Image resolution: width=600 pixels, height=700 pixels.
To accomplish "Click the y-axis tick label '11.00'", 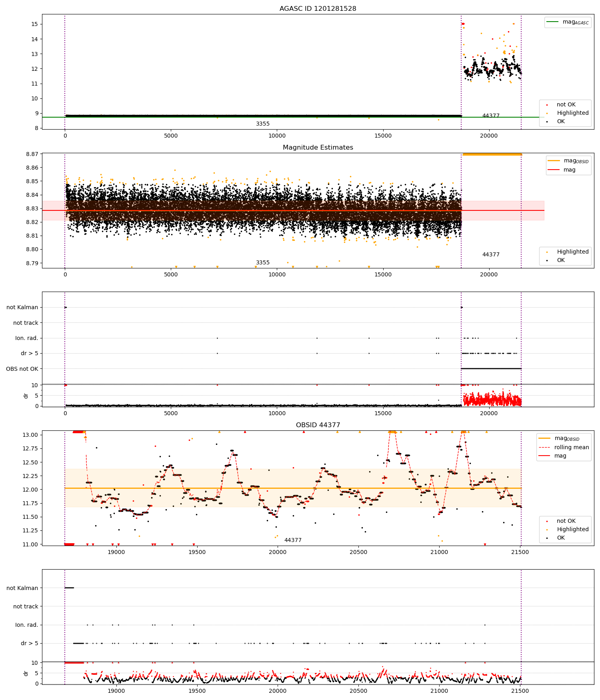I will click(x=30, y=544).
